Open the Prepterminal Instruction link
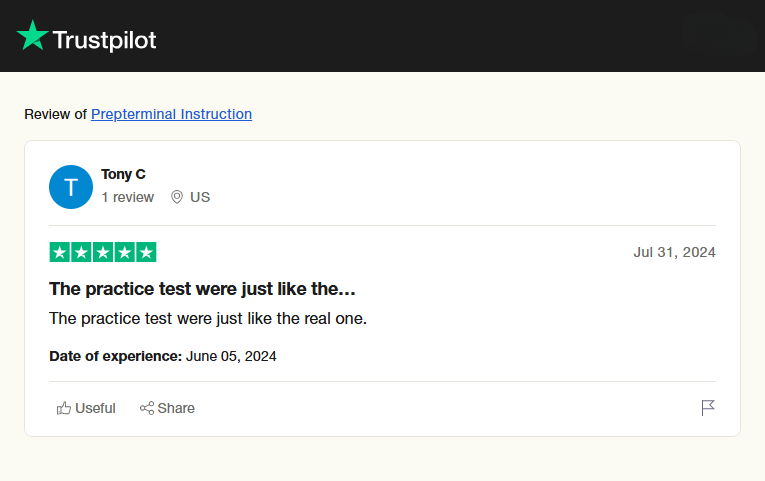The image size is (765, 481). click(x=171, y=114)
